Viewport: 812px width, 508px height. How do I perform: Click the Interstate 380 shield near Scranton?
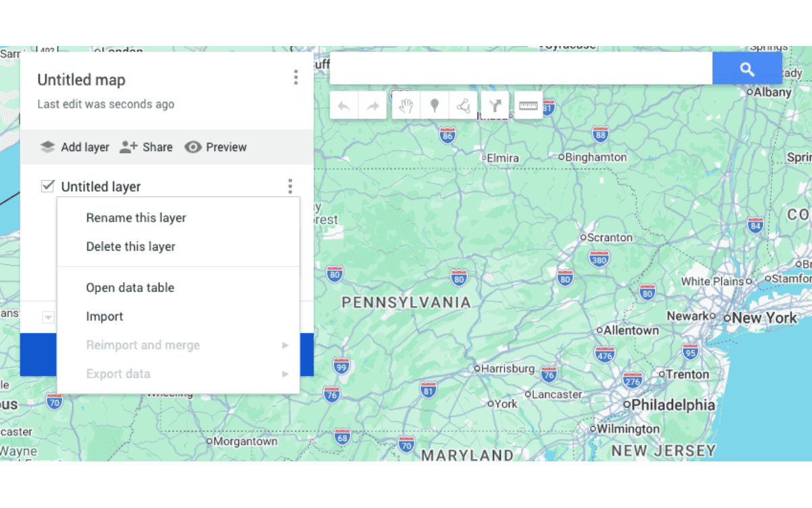(599, 258)
